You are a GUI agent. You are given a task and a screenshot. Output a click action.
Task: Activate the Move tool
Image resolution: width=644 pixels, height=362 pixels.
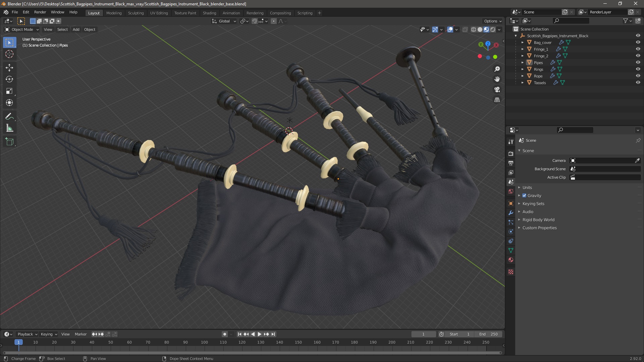click(9, 68)
